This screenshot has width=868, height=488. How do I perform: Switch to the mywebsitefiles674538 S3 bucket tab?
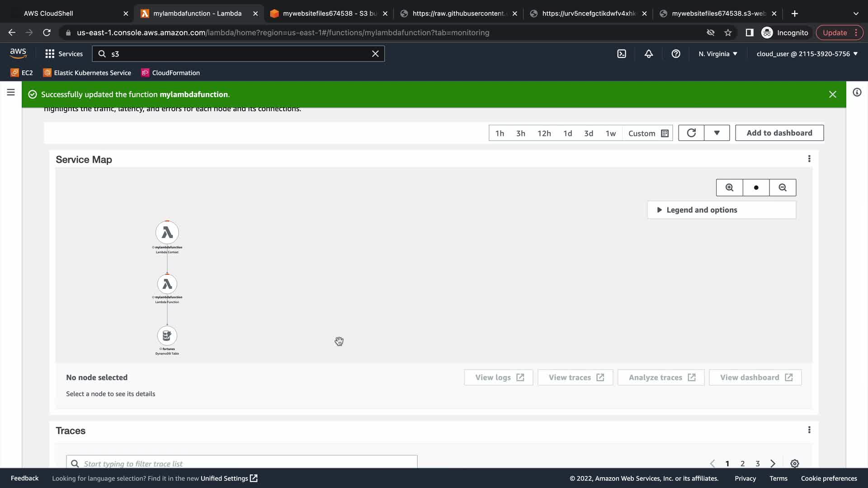coord(329,14)
